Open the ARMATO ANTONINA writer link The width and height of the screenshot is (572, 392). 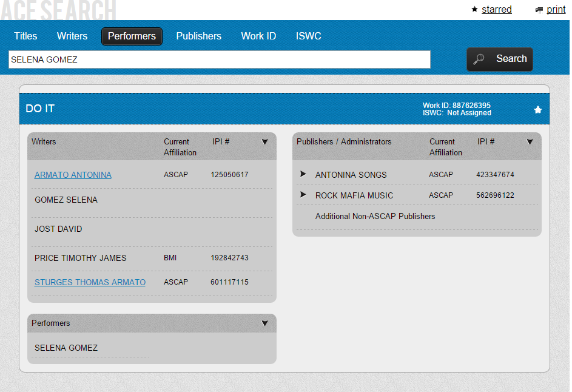coord(73,175)
